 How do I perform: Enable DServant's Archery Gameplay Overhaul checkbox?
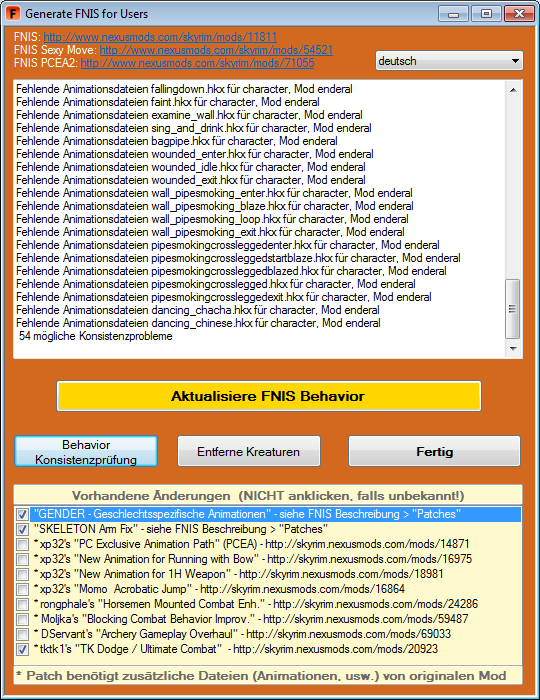point(22,634)
